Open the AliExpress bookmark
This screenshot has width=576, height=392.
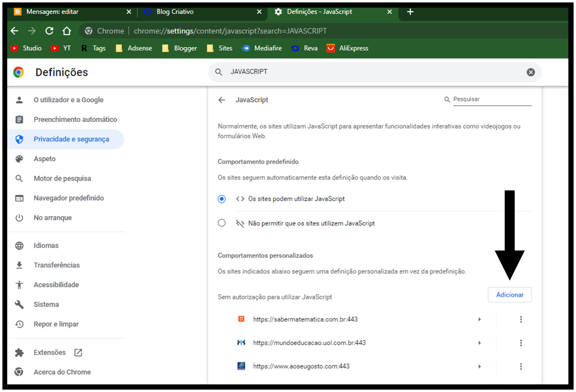(348, 48)
